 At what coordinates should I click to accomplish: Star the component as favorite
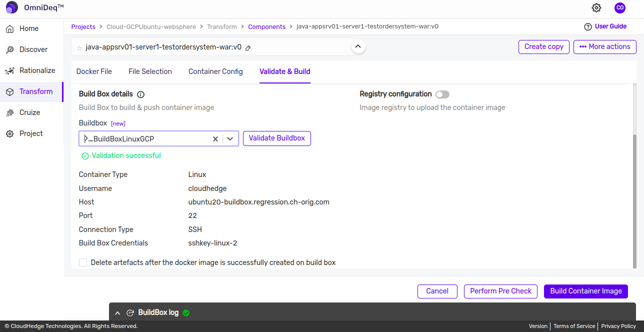pyautogui.click(x=79, y=48)
